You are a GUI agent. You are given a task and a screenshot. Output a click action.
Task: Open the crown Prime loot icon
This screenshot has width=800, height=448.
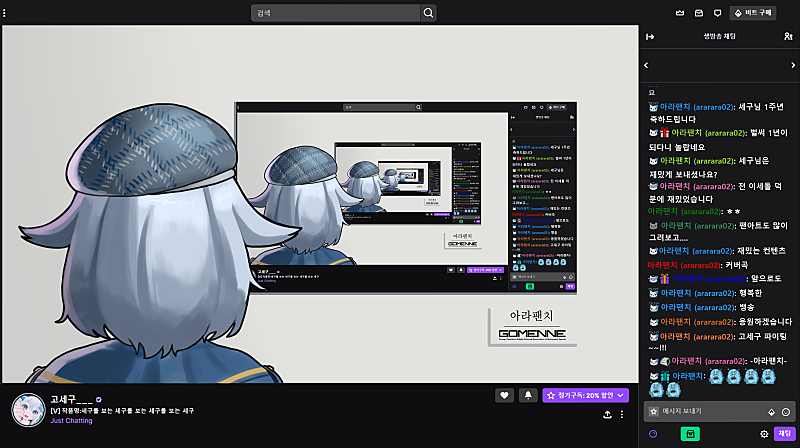tap(680, 13)
